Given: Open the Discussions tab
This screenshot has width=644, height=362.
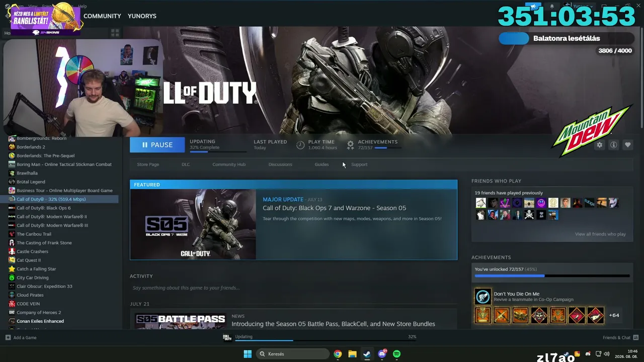Looking at the screenshot, I should click(280, 164).
